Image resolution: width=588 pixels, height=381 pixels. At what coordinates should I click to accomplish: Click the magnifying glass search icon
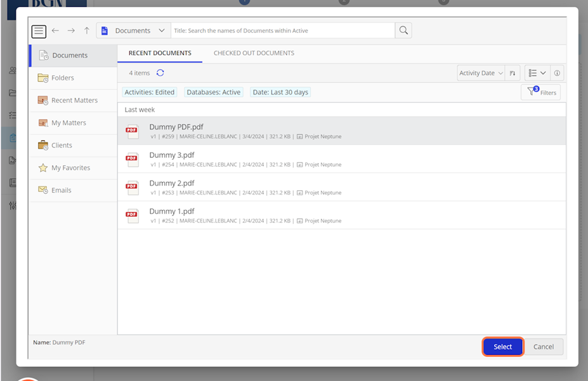(403, 30)
